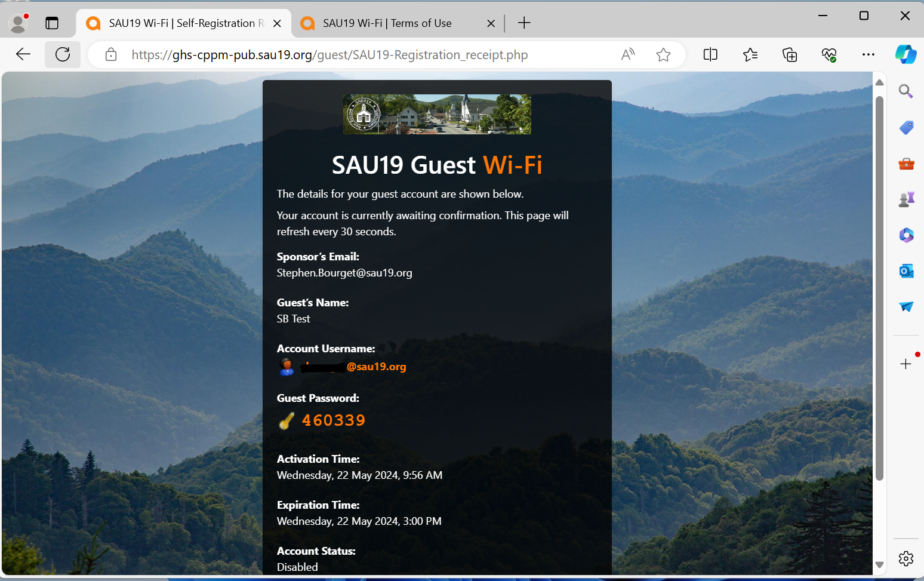Click the key icon beside password
This screenshot has width=924, height=581.
point(287,421)
